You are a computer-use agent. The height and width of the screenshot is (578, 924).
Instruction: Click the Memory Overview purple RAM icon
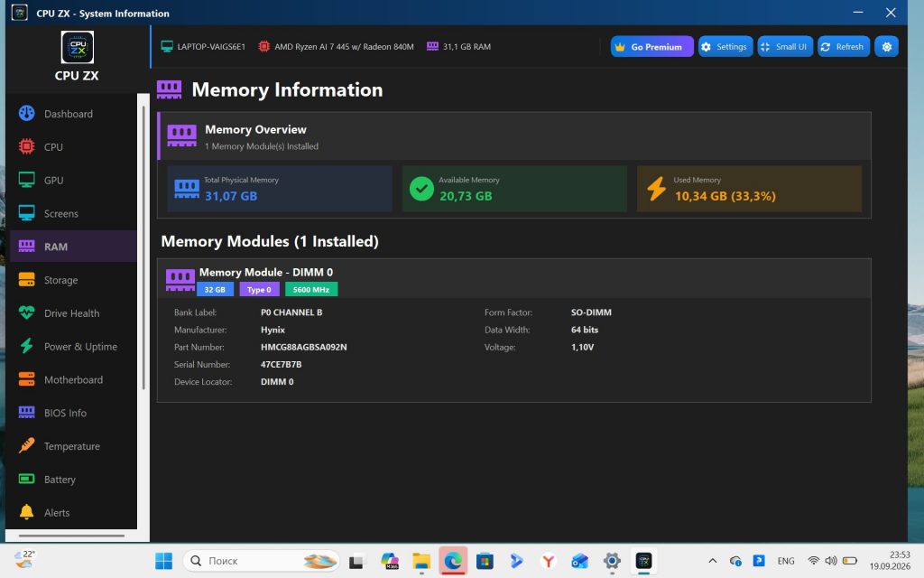coord(181,135)
